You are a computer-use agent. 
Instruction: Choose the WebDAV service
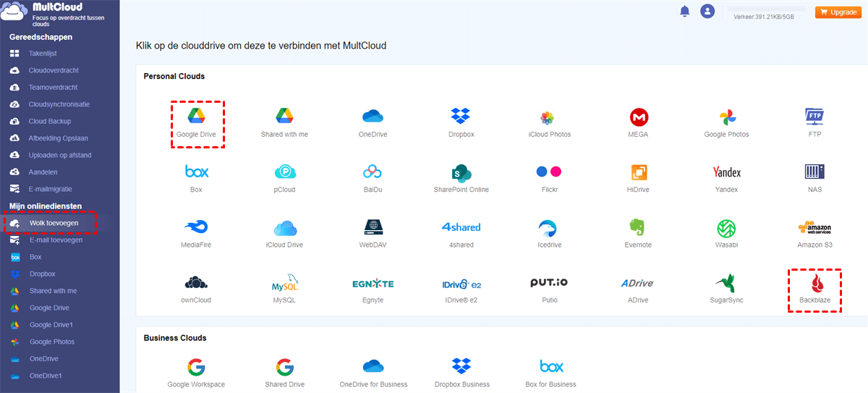tap(373, 234)
